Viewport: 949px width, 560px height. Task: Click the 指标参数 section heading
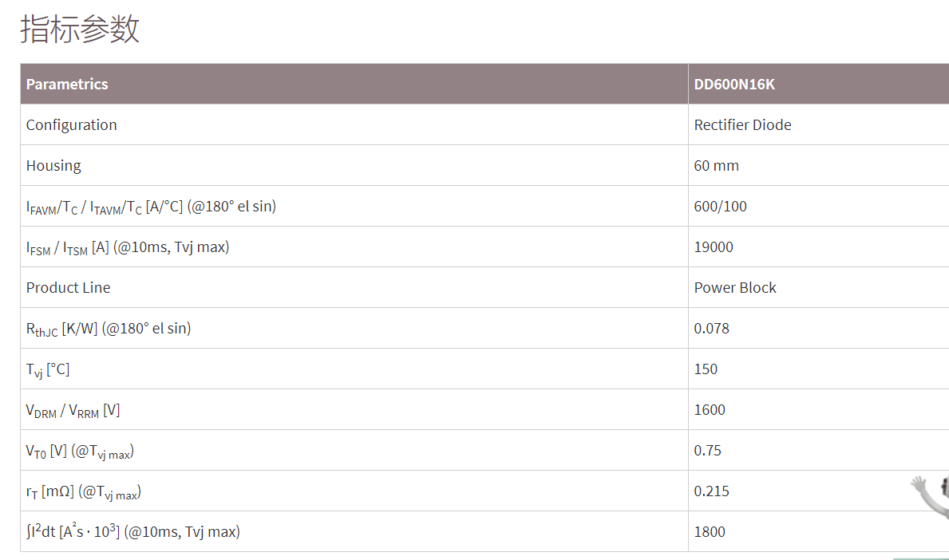tap(80, 29)
